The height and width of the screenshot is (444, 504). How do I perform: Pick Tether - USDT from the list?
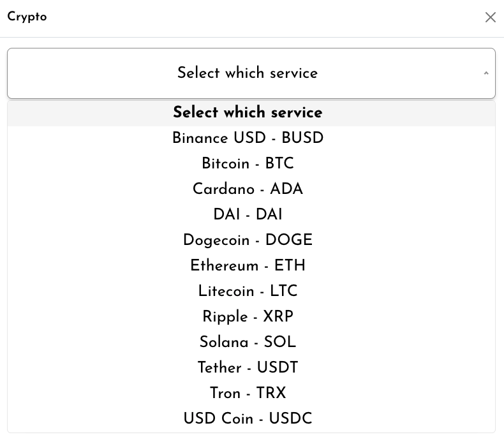(248, 368)
